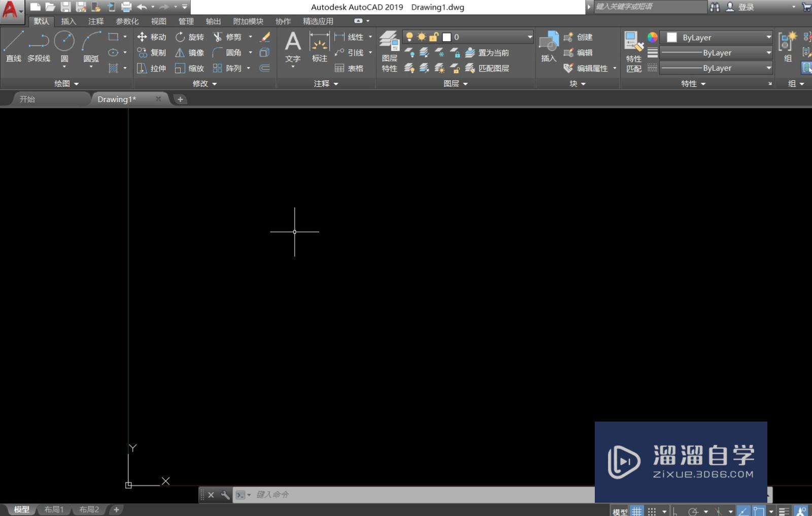
Task: Open 图层特性 layer properties manager
Action: point(389,51)
